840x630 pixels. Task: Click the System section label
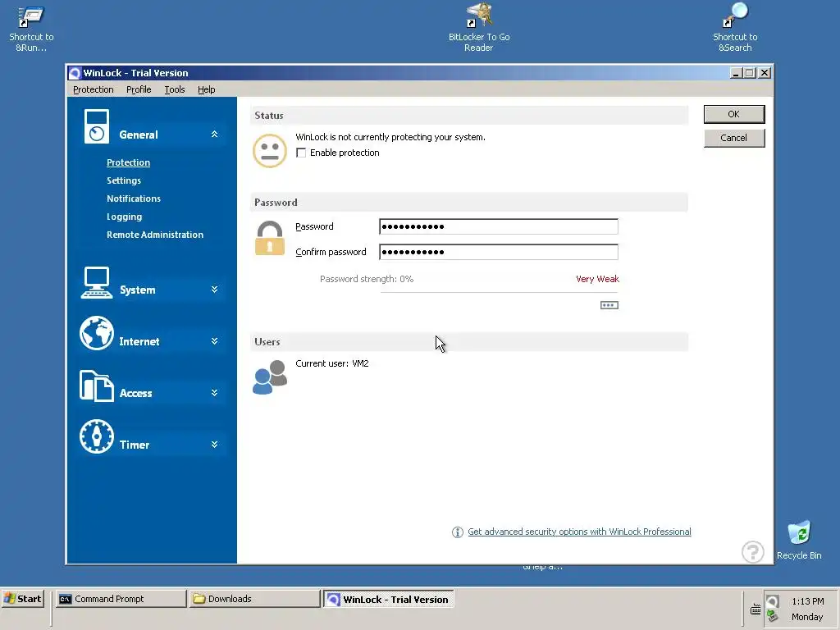click(138, 290)
